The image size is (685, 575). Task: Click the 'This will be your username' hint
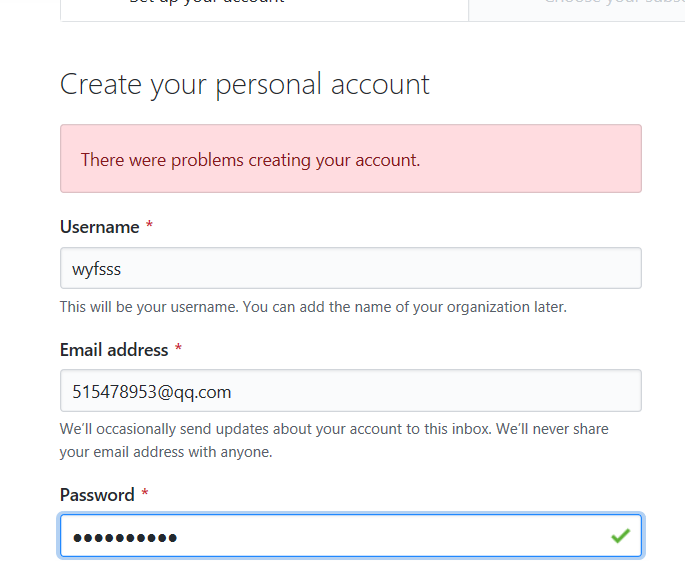click(x=313, y=307)
